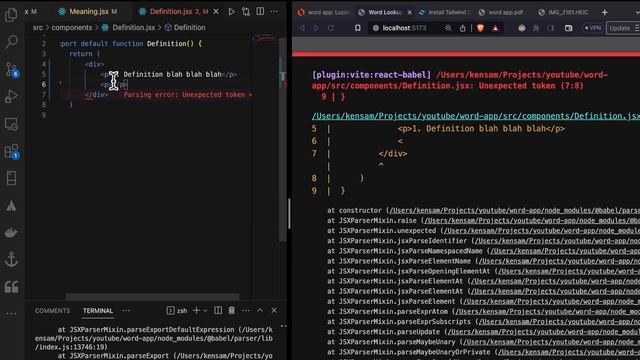Toggle the Brave VPN button
Viewport: 640px width, 360px height.
pyautogui.click(x=593, y=28)
